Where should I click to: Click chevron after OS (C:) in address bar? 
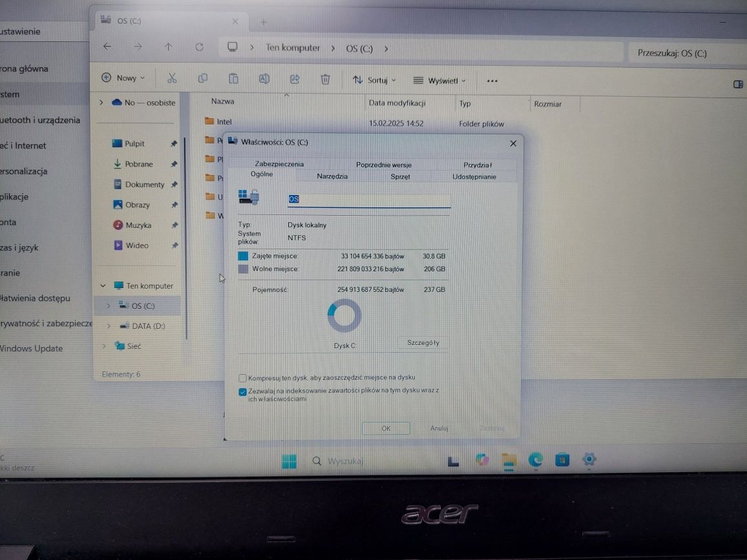[386, 49]
